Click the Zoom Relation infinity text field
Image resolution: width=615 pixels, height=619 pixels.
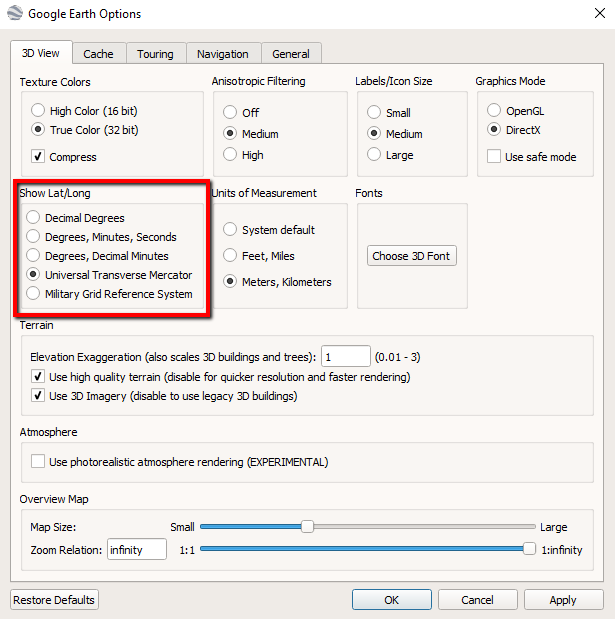coord(137,549)
